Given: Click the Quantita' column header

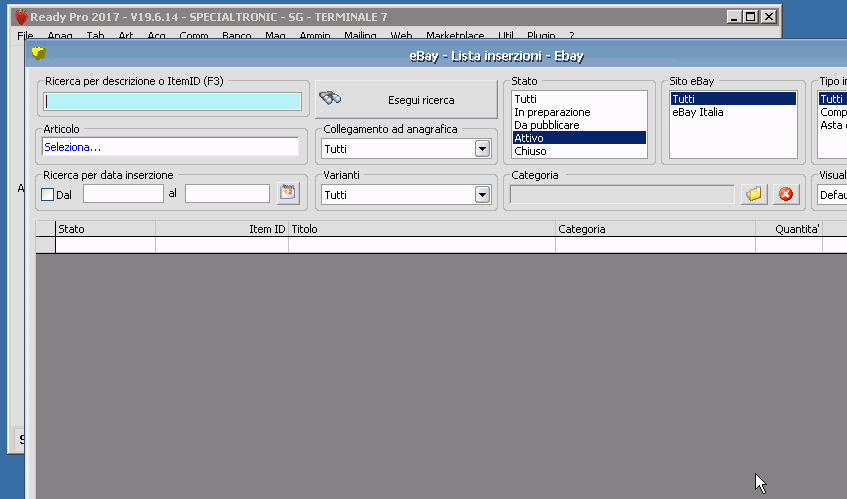Looking at the screenshot, I should (x=789, y=229).
